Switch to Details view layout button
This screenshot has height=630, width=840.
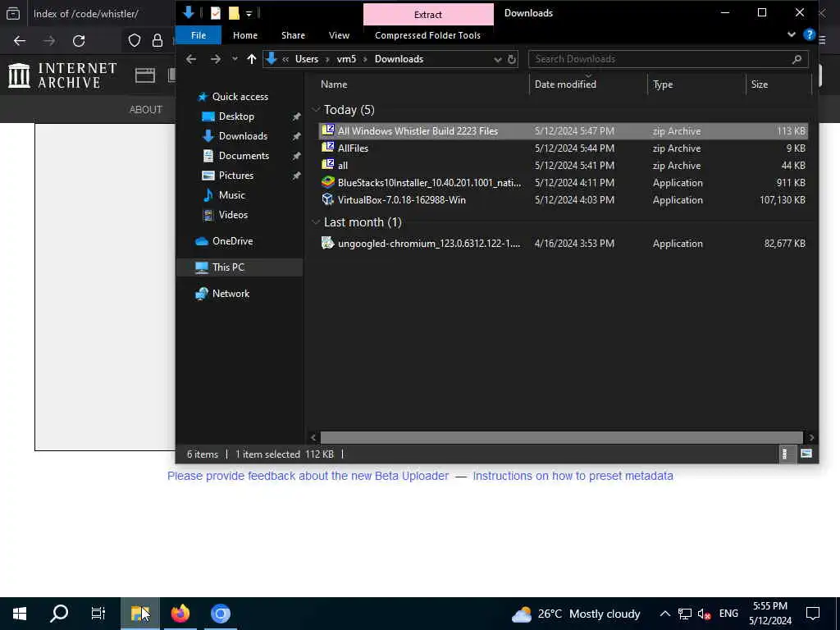pyautogui.click(x=785, y=454)
